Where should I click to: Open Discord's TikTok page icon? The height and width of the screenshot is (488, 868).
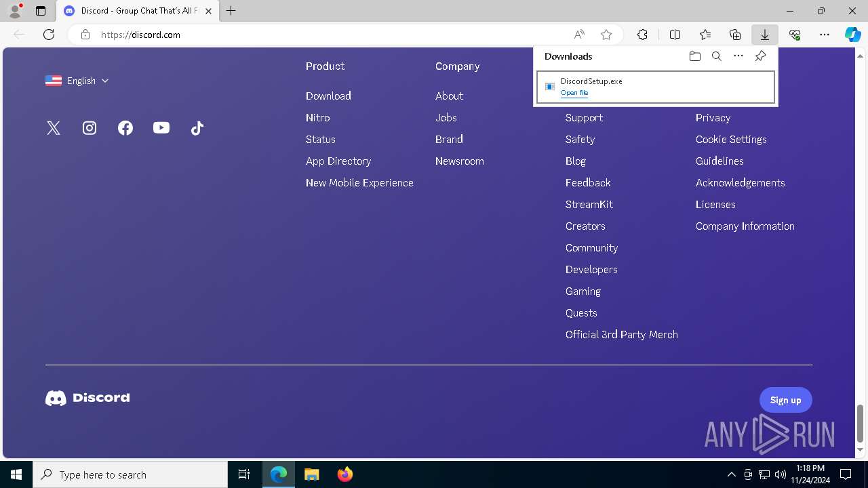tap(197, 128)
